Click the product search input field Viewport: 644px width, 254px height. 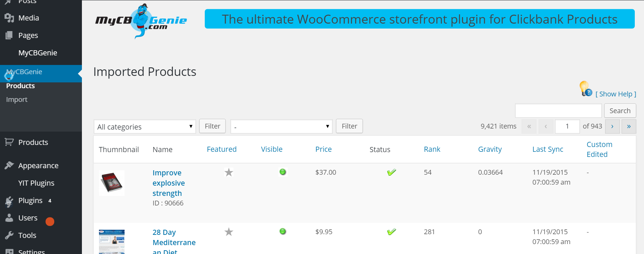558,111
